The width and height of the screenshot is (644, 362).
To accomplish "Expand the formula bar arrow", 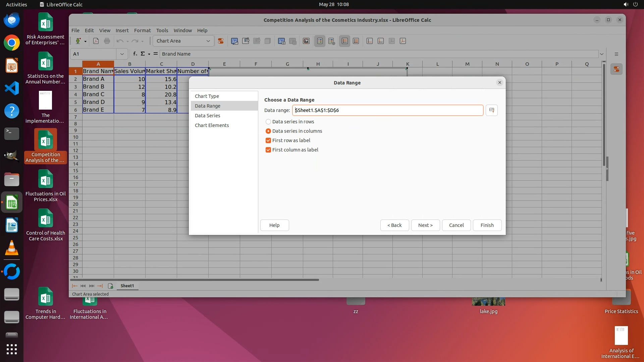I will [x=601, y=54].
